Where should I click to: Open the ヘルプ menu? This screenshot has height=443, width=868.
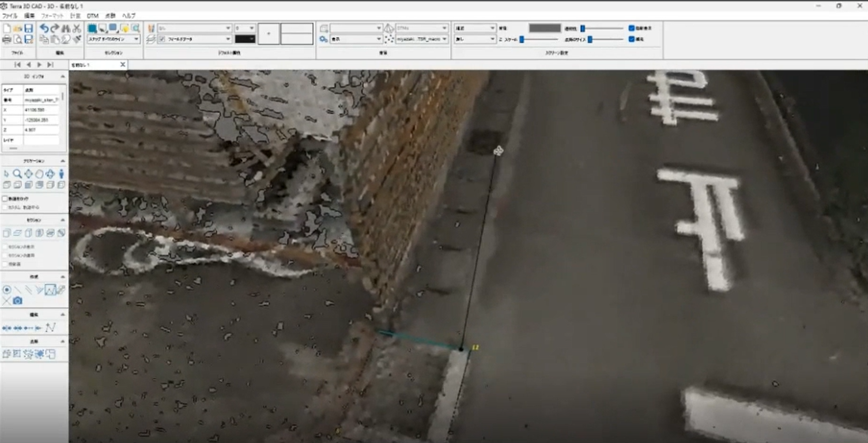(x=128, y=16)
